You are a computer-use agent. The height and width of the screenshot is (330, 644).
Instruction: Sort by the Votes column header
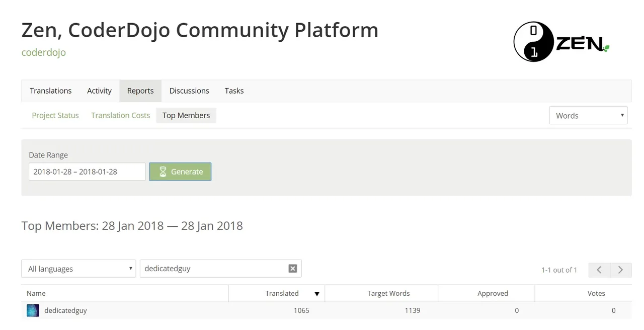[x=583, y=293]
